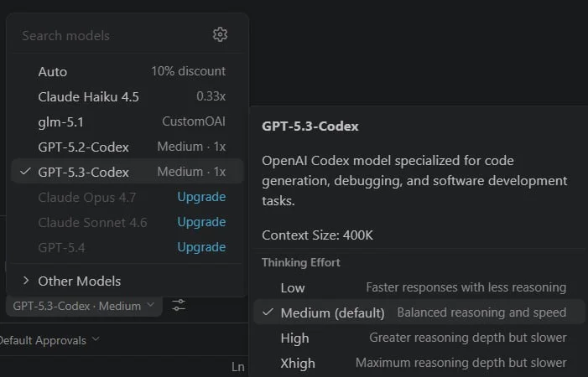Click the CustomOAI label beside glm-5.1
This screenshot has height=377, width=588.
194,121
